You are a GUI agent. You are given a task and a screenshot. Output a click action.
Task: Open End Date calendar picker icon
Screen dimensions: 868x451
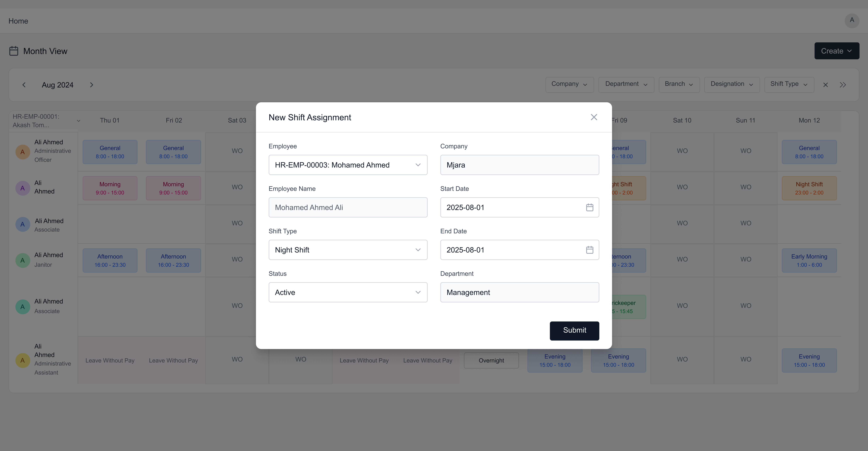pos(589,250)
